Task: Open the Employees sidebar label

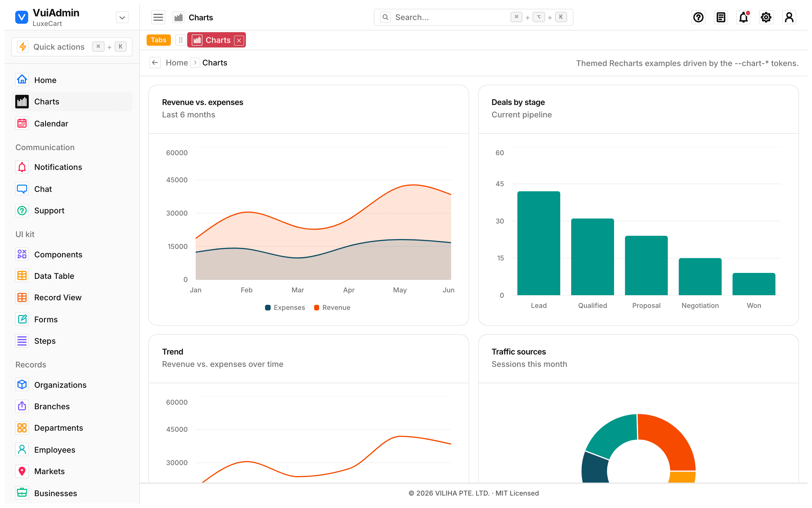Action: [55, 450]
